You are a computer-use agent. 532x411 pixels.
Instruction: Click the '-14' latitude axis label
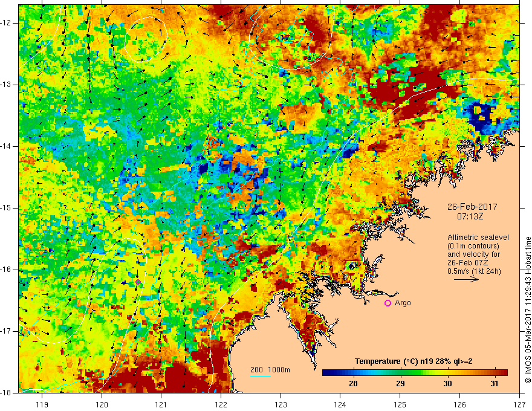7,146
